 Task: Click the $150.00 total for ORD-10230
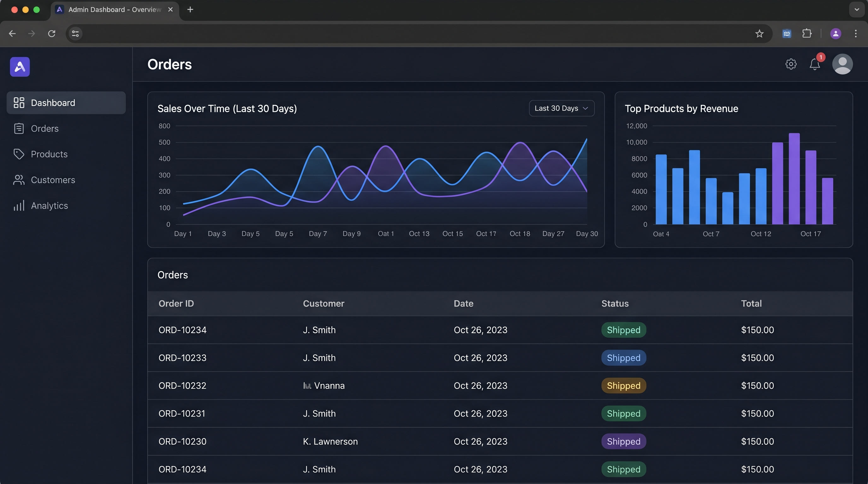(x=758, y=441)
